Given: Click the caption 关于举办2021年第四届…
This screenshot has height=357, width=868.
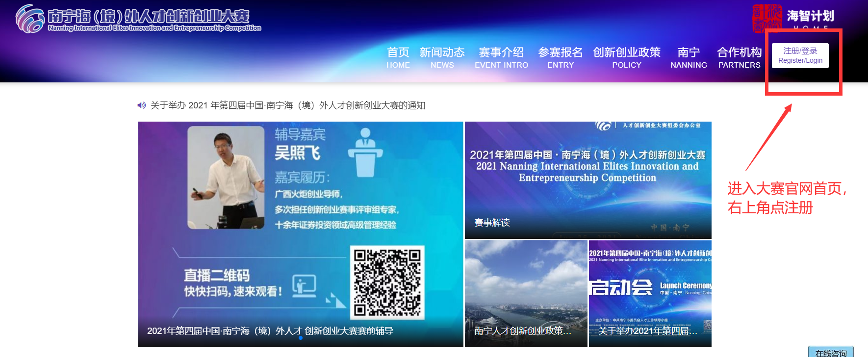Looking at the screenshot, I should 647,331.
